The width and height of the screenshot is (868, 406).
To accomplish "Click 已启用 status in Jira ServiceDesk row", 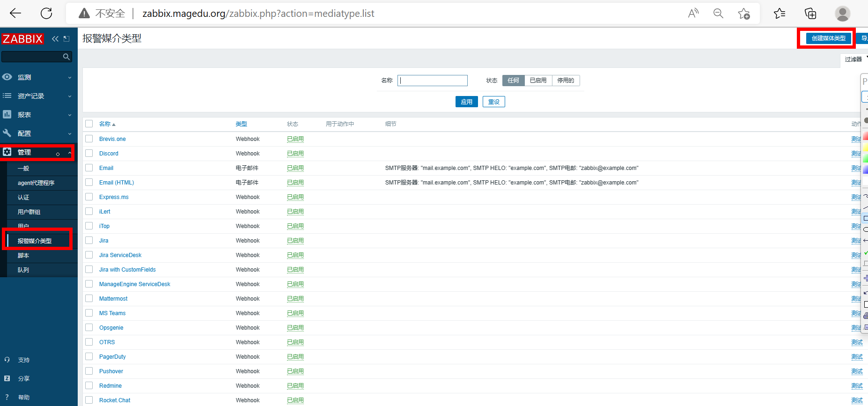I will click(295, 255).
